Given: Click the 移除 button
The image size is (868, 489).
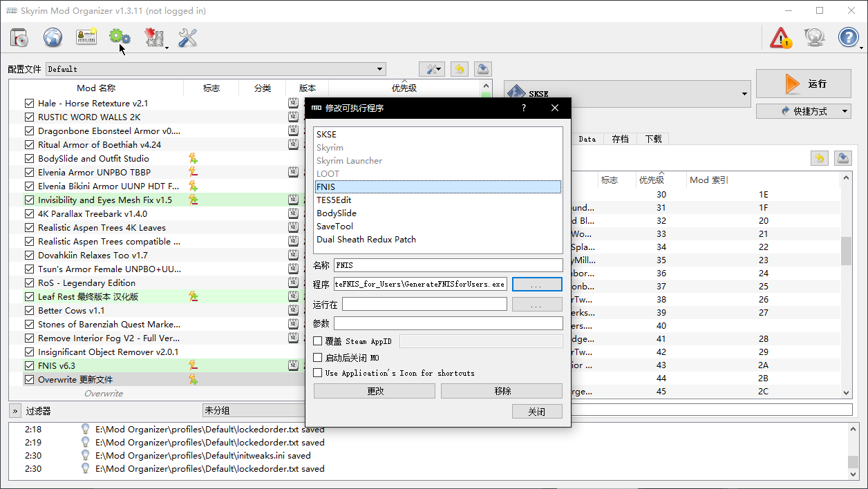Looking at the screenshot, I should coord(502,391).
